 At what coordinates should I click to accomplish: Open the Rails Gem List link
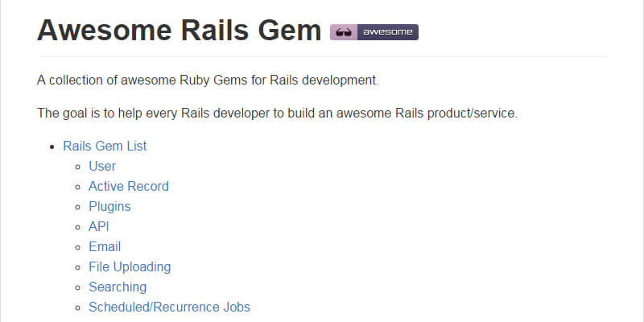coord(105,146)
